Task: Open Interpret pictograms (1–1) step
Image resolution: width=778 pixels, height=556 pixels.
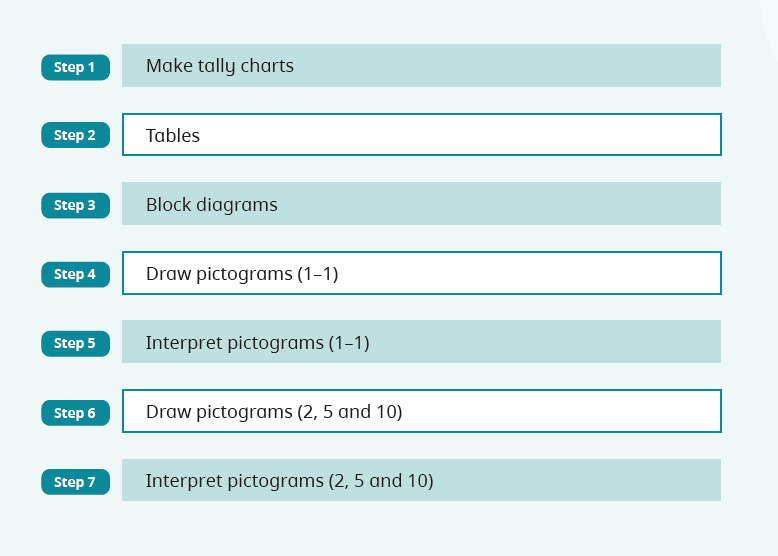Action: pos(421,342)
